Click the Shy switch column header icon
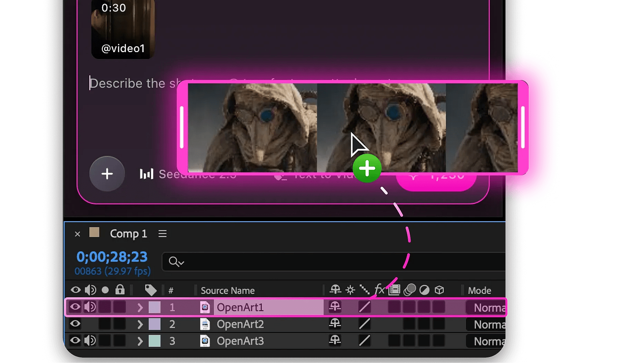Viewport: 644px width, 363px height. coord(335,290)
